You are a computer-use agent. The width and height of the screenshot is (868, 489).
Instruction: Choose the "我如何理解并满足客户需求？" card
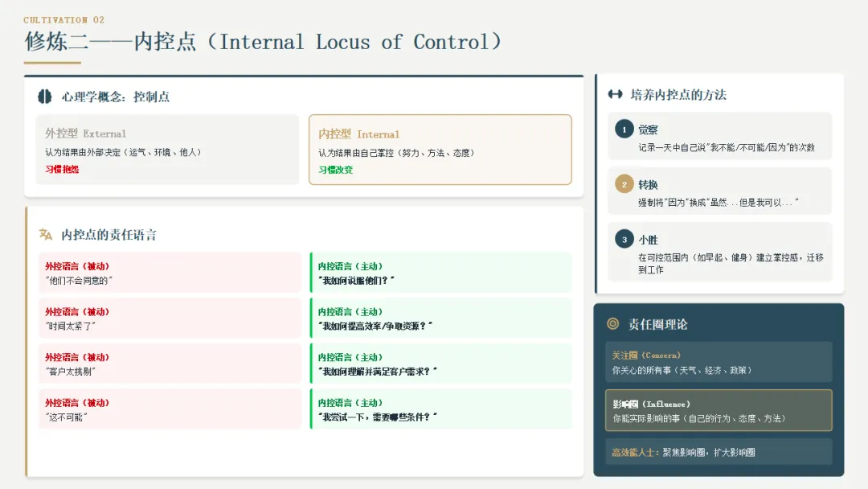(x=440, y=364)
